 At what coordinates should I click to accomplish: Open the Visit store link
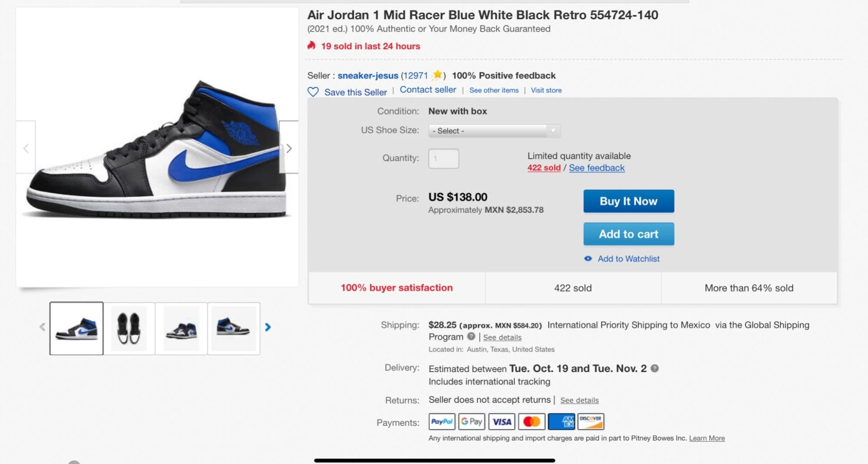coord(546,90)
